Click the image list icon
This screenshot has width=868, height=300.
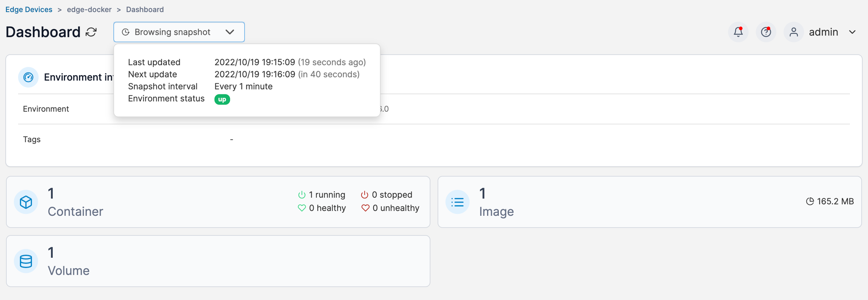pyautogui.click(x=457, y=202)
